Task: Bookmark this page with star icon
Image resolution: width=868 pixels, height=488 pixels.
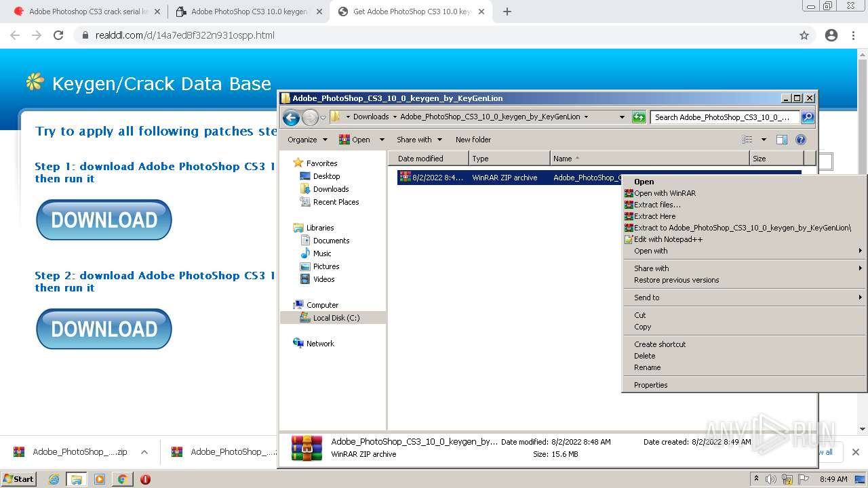Action: [804, 35]
